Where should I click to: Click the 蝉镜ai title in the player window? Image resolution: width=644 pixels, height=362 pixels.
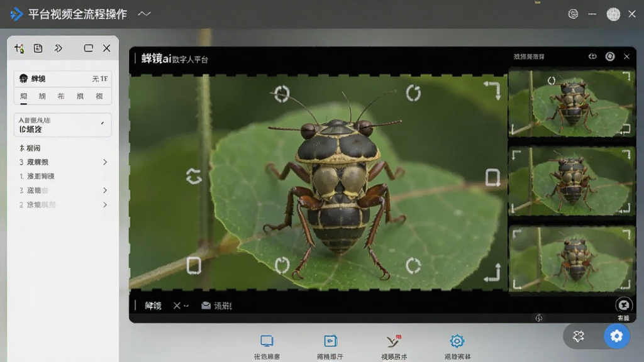[x=175, y=58]
